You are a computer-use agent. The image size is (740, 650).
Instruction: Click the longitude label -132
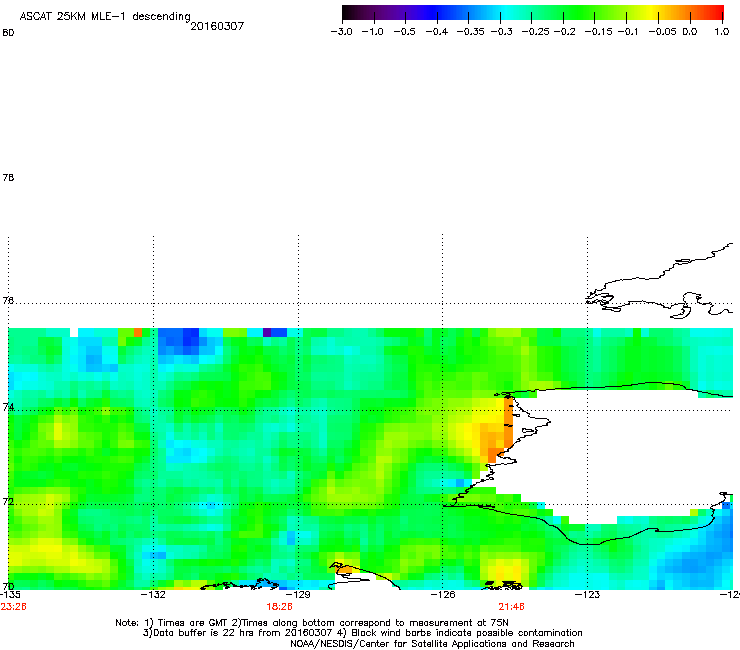click(153, 595)
